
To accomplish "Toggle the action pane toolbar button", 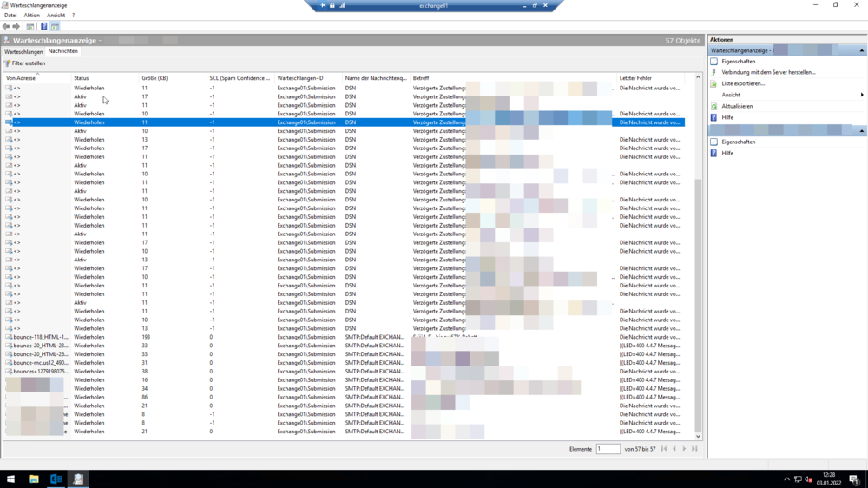I will click(55, 27).
